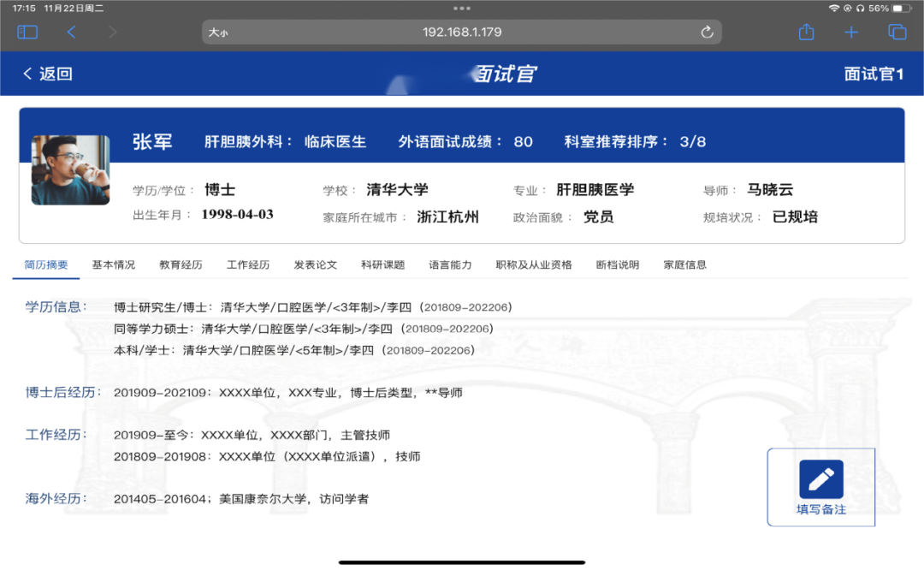
Task: Select the 工作经历 tab
Action: point(248,265)
